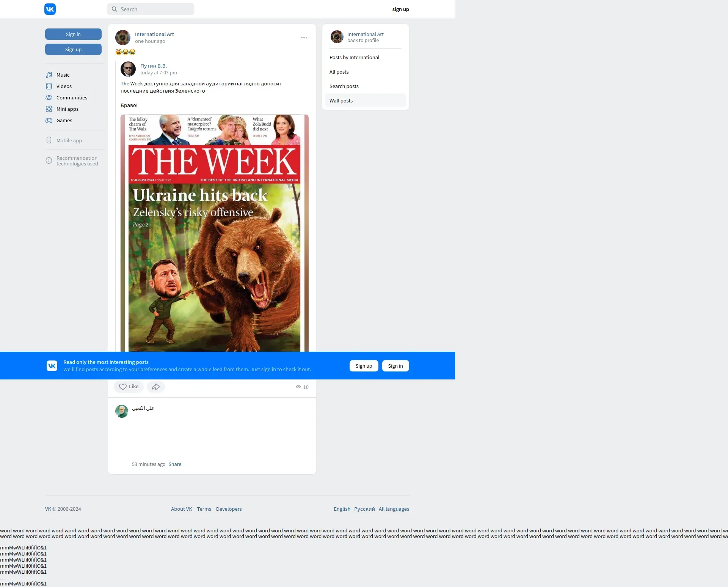
Task: Open the International Art post author name
Action: [x=154, y=34]
